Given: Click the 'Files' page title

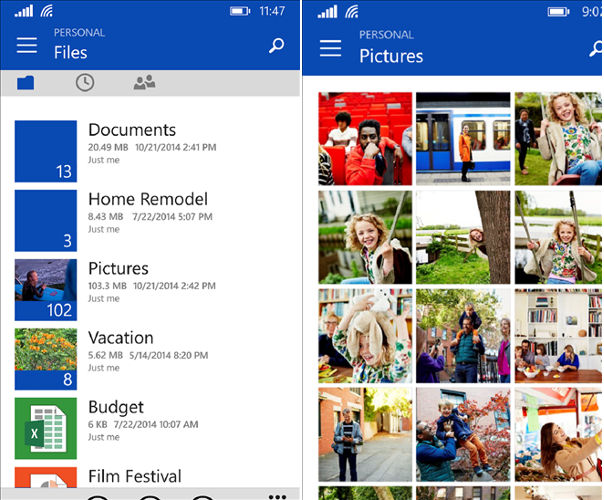Looking at the screenshot, I should point(70,52).
